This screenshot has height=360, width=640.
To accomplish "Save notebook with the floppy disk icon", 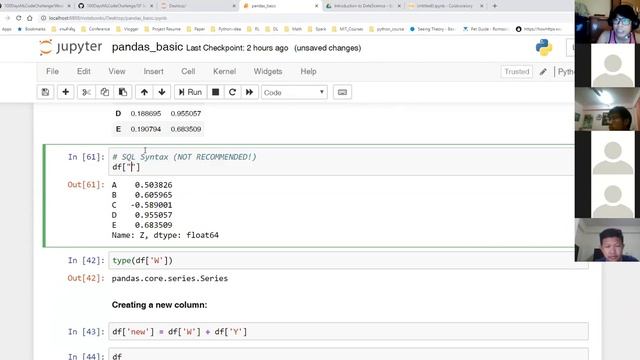I will [x=45, y=92].
